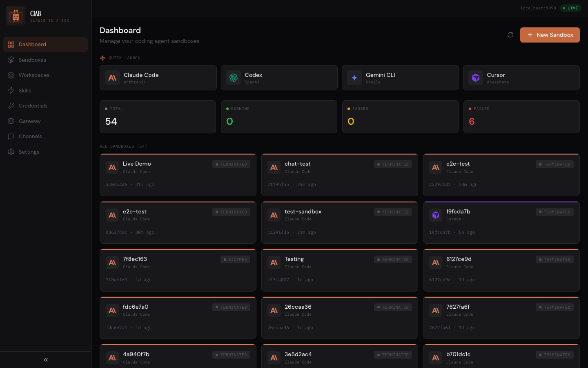Viewport: 588px width, 368px height.
Task: Click the Codex OpenAI icon
Action: point(234,78)
